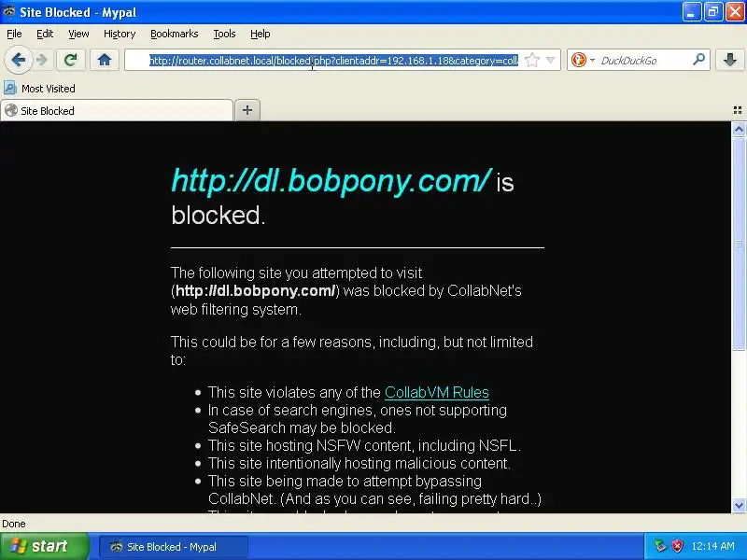Screen dimensions: 747x560
Task: Reload the page with the refresh icon
Action: click(x=71, y=60)
